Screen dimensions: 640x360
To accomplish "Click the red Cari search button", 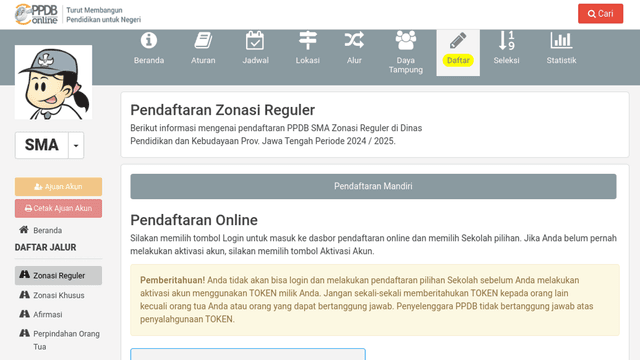I will coord(600,13).
